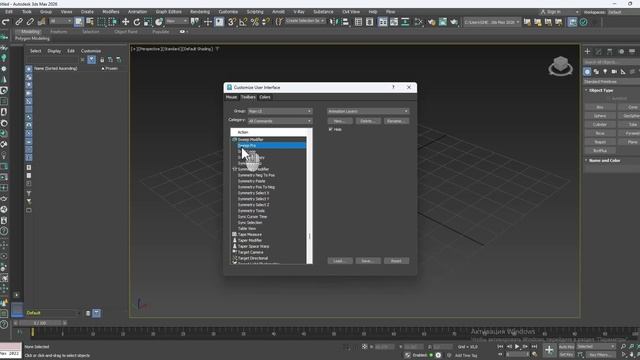The image size is (640, 360).
Task: Click the Reset button in dialog
Action: point(396,261)
